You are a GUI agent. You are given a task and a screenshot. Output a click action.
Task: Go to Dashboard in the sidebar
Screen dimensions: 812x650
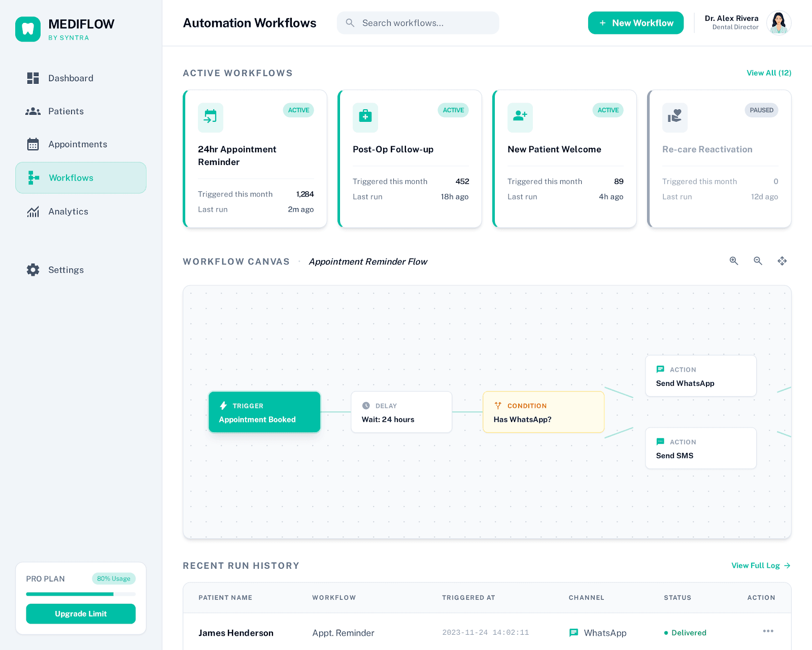pos(71,78)
